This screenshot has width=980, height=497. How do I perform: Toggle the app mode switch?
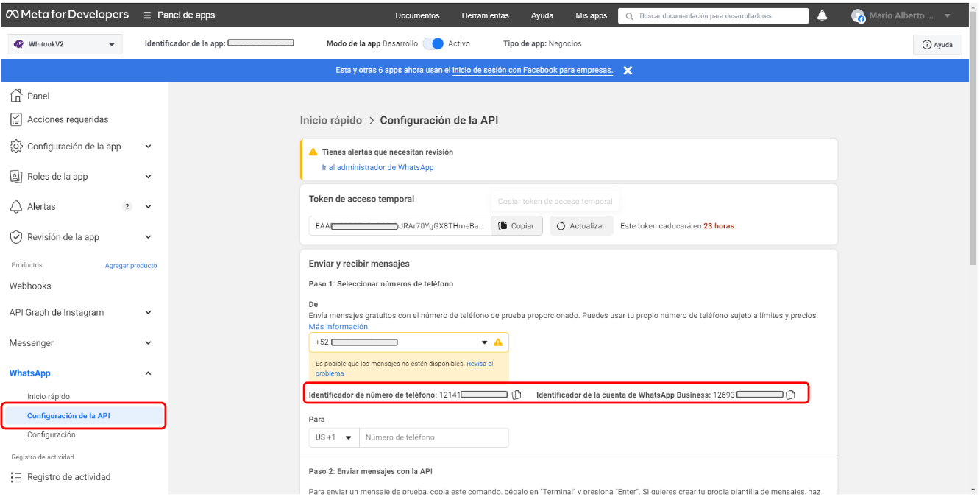433,43
